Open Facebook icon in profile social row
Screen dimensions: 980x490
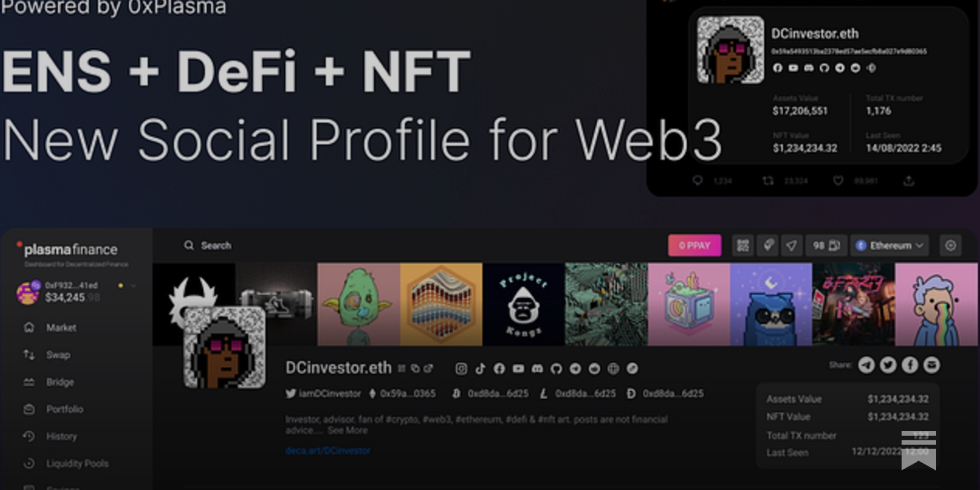click(499, 368)
